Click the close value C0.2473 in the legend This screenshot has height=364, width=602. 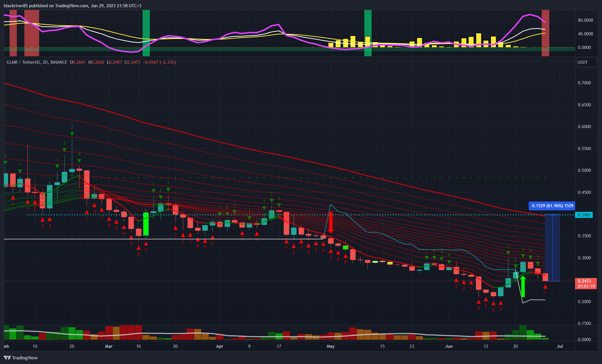click(132, 62)
